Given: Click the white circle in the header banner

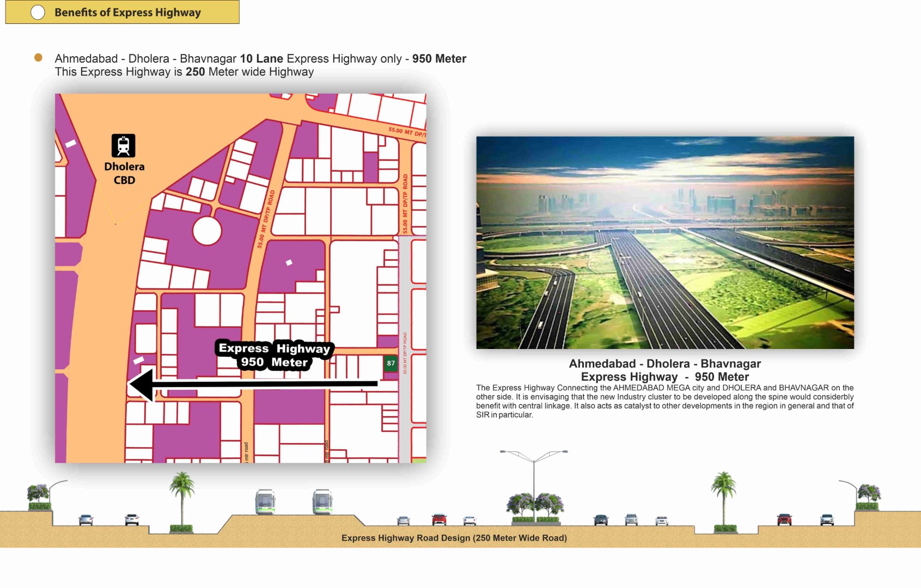Looking at the screenshot, I should 38,13.
